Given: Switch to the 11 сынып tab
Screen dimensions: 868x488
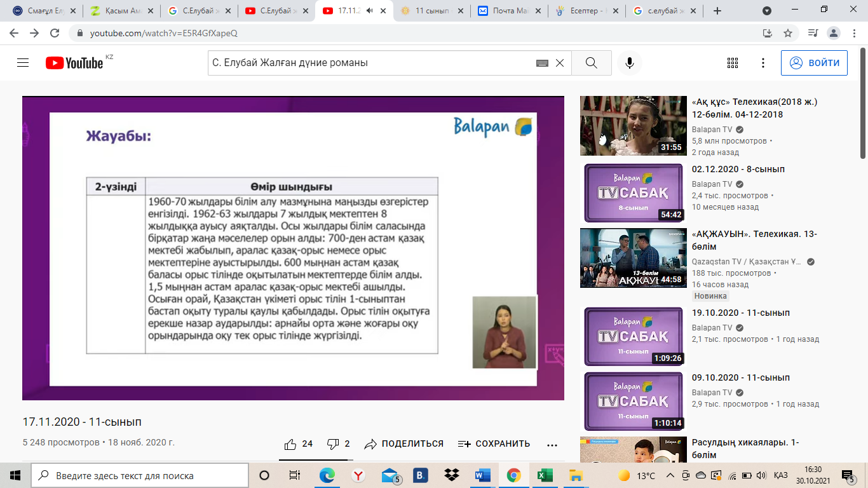Looking at the screenshot, I should tap(431, 11).
